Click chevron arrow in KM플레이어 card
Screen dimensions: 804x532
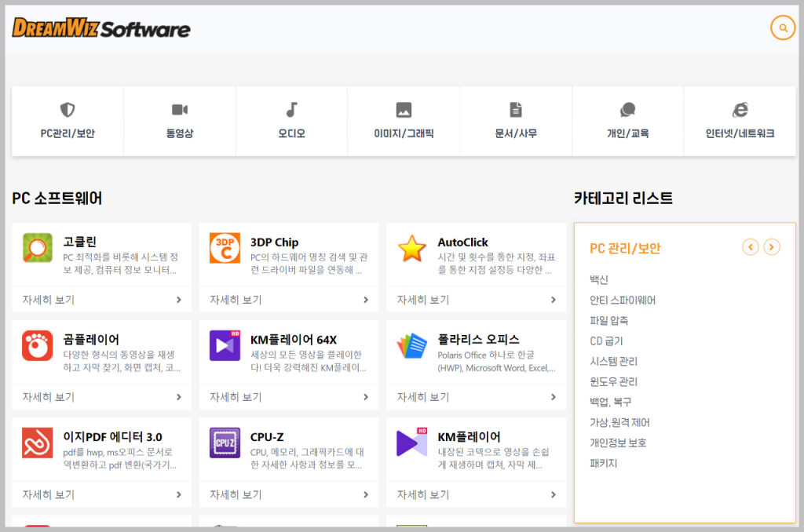(554, 494)
